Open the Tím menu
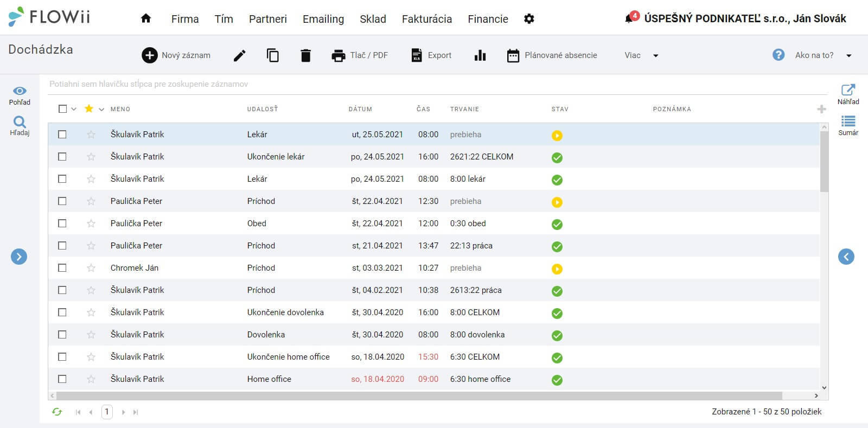868x428 pixels. point(224,19)
